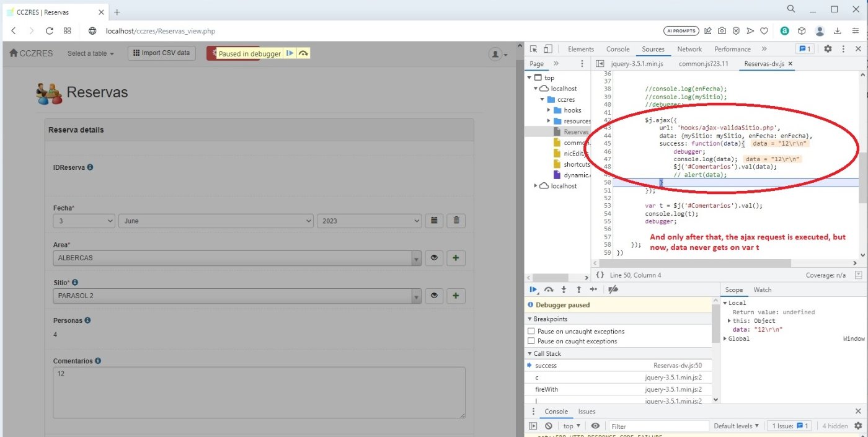Open the browser downloads icon
Screen dimensions: 868x437
point(838,30)
